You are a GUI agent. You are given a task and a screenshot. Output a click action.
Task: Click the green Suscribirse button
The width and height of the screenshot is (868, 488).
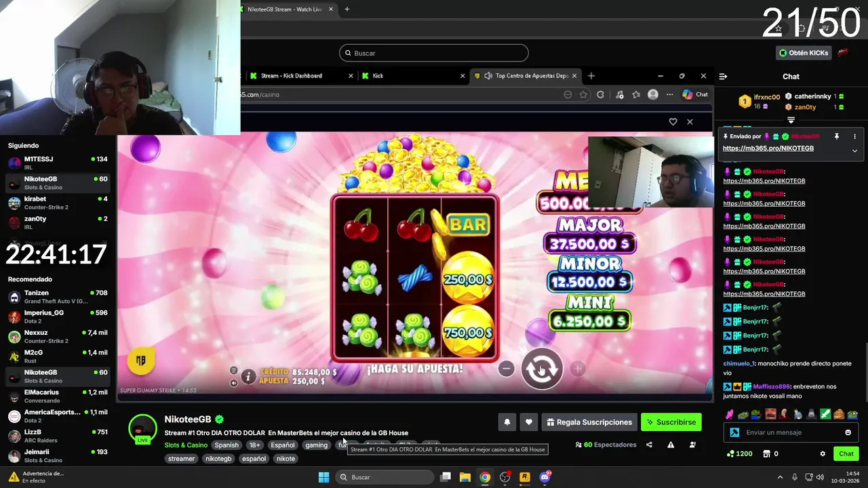pyautogui.click(x=671, y=422)
